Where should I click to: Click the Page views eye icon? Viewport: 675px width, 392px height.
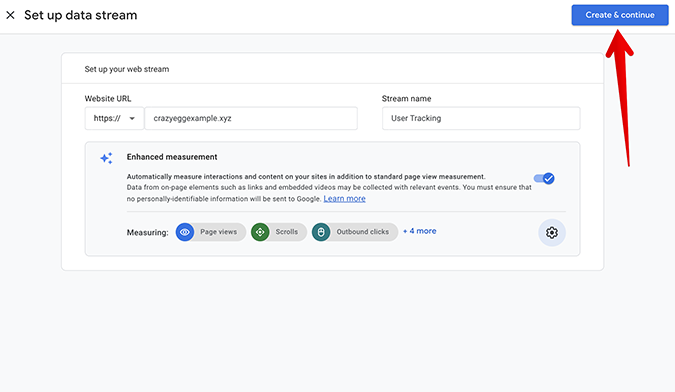(x=185, y=232)
